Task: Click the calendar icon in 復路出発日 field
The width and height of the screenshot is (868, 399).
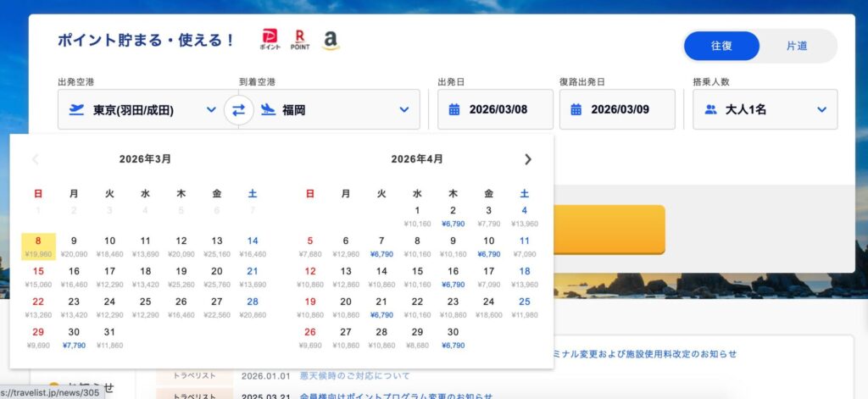Action: pyautogui.click(x=576, y=109)
